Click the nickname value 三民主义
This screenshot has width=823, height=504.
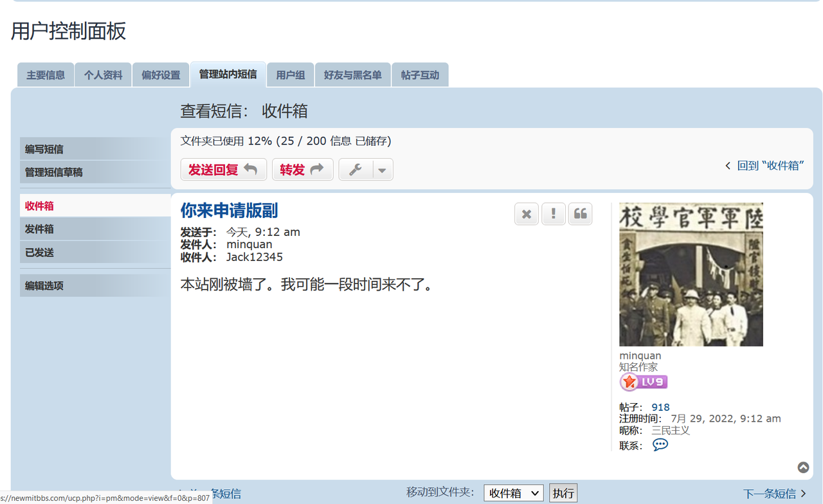click(671, 430)
